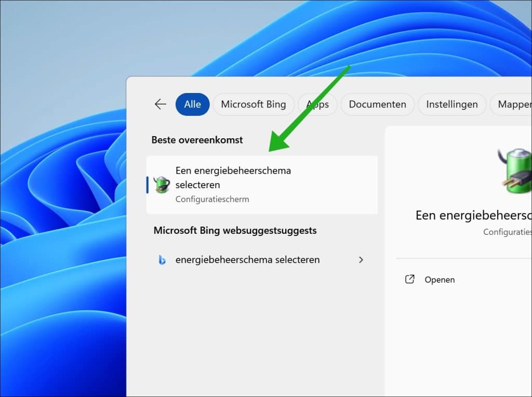Click the 'Beste overeenkomst' section heading
Image resolution: width=532 pixels, height=397 pixels.
click(197, 140)
